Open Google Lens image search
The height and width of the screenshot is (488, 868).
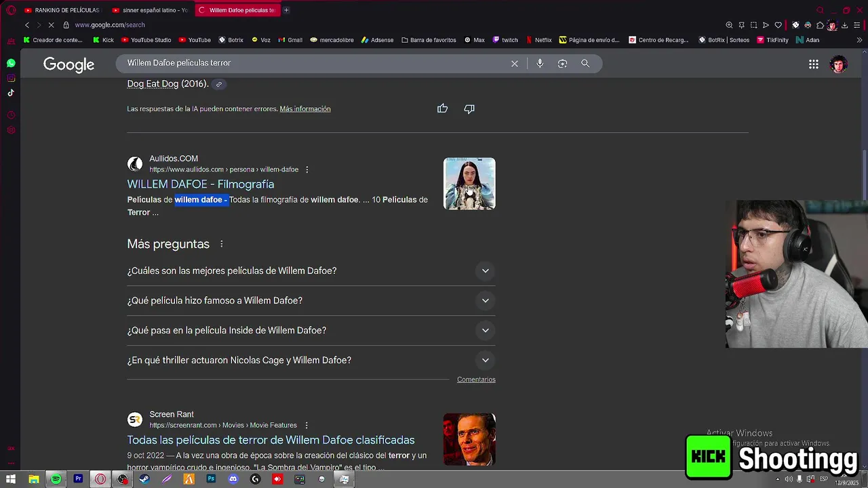tap(562, 63)
